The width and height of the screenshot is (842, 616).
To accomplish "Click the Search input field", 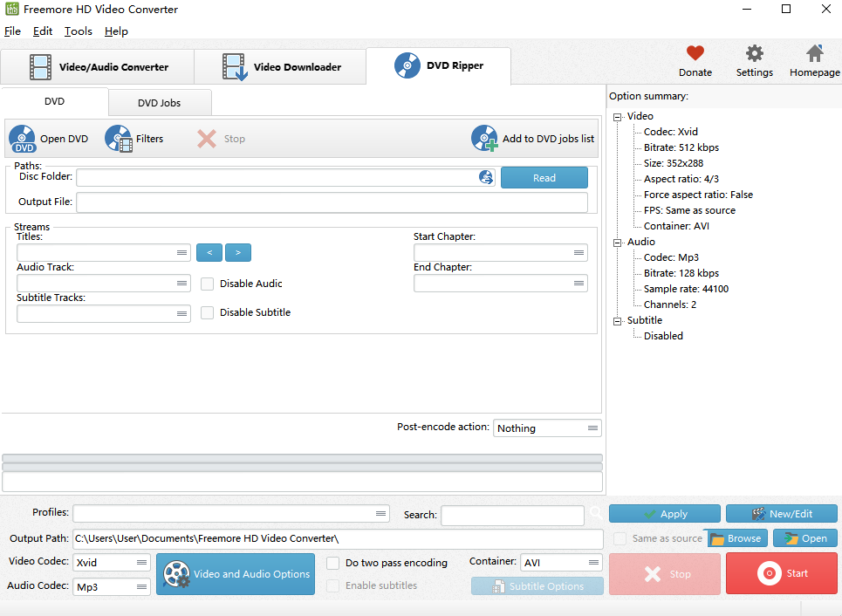I will click(512, 515).
